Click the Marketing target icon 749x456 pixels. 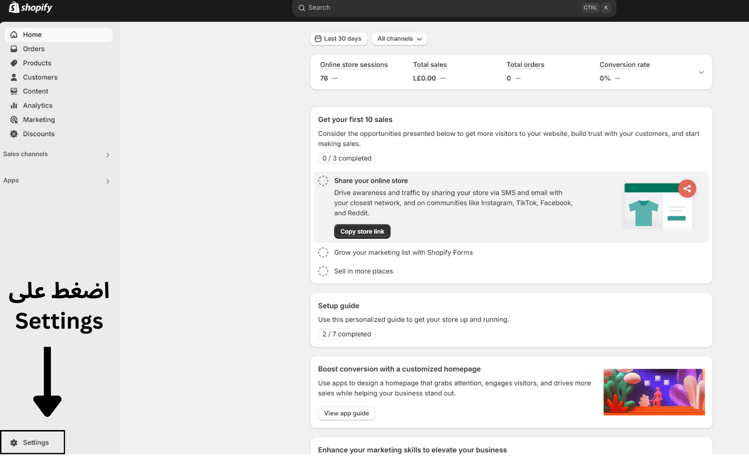14,119
